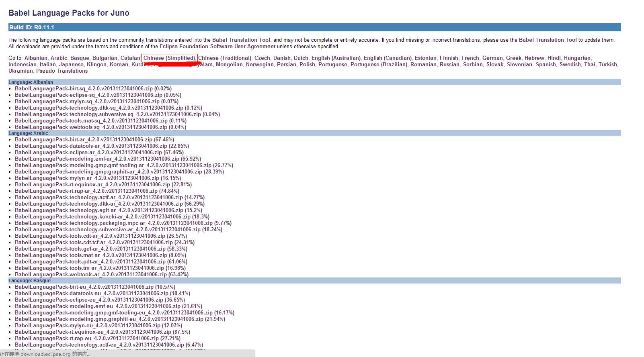644x357 pixels.
Task: Jump to Turkish language packs
Action: 608,64
